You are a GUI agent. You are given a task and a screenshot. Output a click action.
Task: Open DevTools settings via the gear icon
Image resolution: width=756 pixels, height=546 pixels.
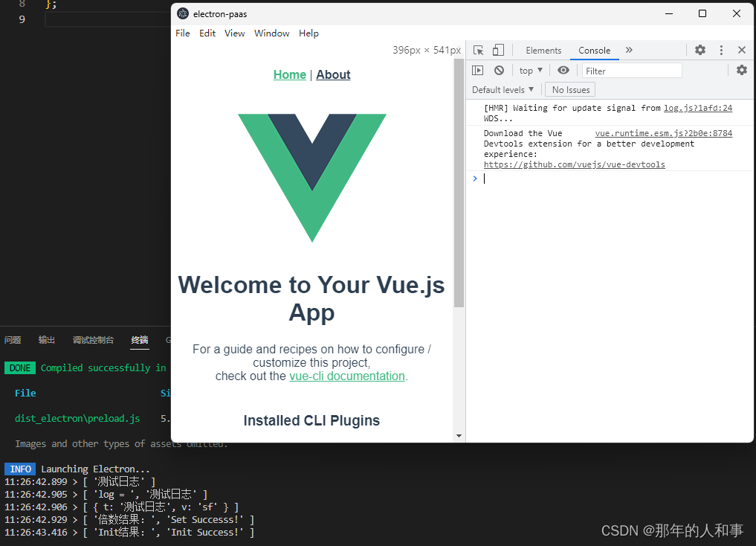click(x=700, y=50)
